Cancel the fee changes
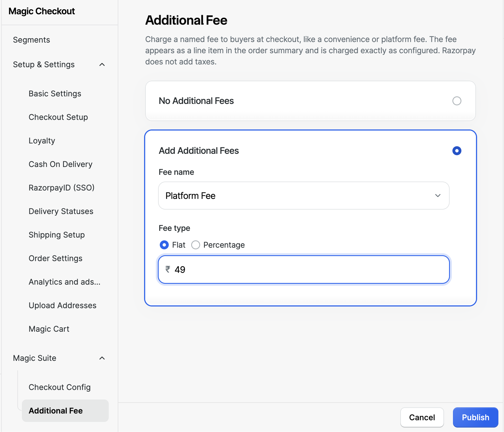Screen dimensions: 504x432 pos(422,417)
